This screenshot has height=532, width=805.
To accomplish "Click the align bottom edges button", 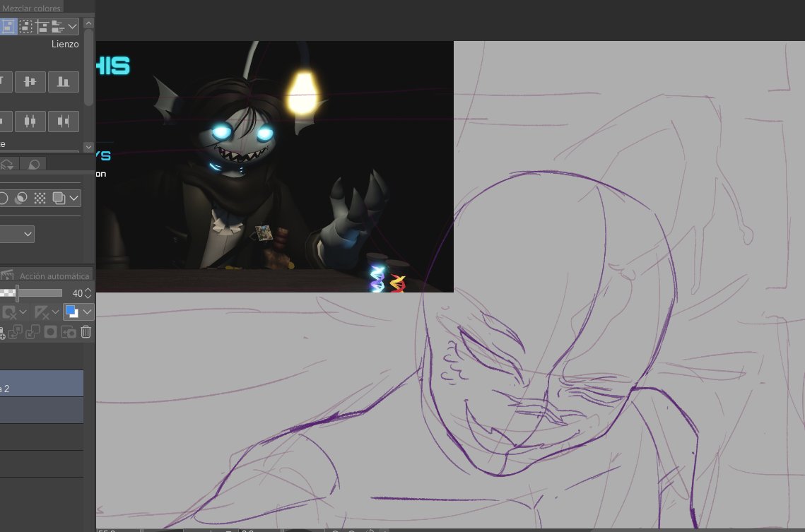I will coord(63,81).
